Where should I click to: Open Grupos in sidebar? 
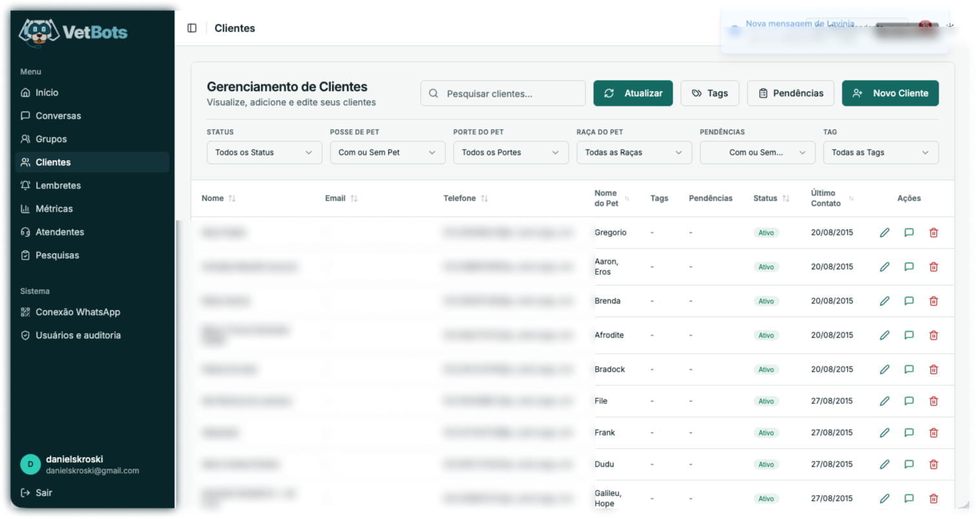[92, 139]
